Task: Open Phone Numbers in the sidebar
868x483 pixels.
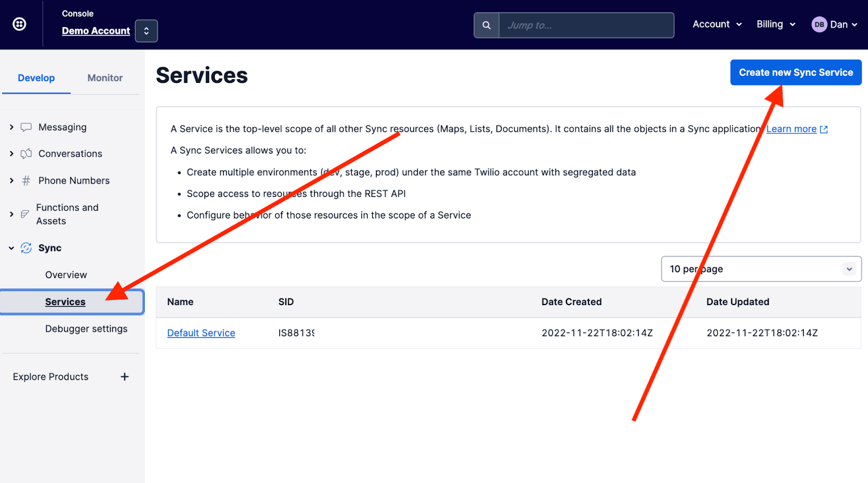Action: pos(74,181)
